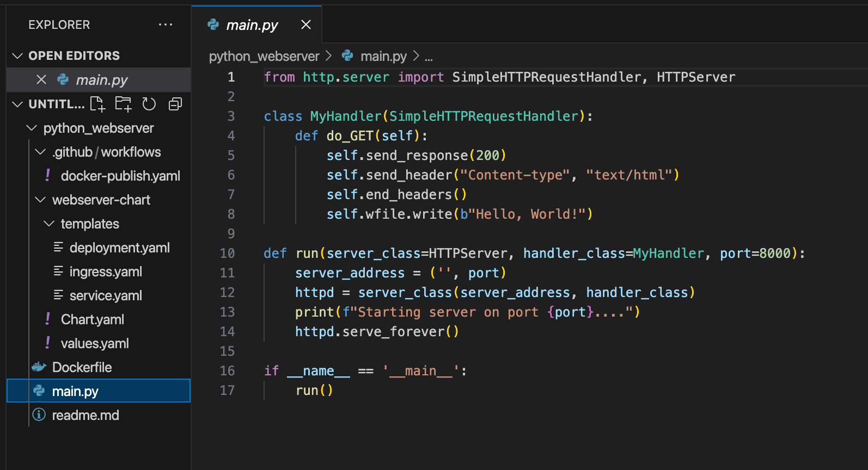Click the EXPLORER panel title
868x470 pixels.
[x=59, y=24]
